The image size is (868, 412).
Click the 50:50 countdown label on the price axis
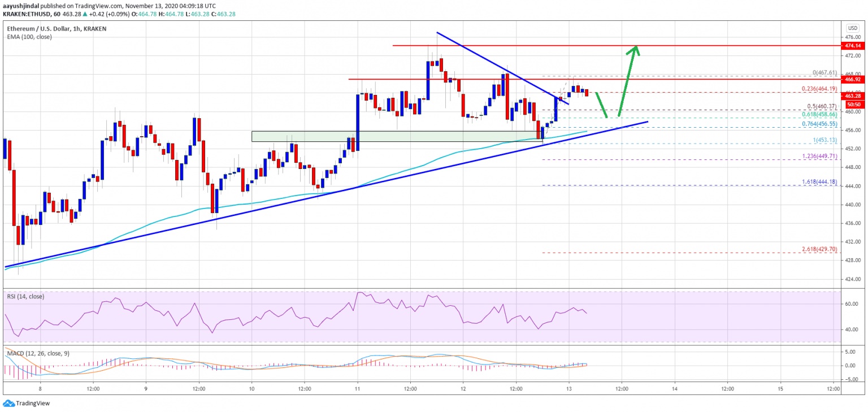(853, 105)
